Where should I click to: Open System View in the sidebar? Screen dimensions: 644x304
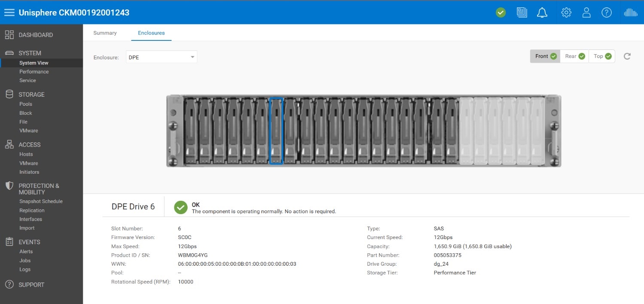pos(34,63)
